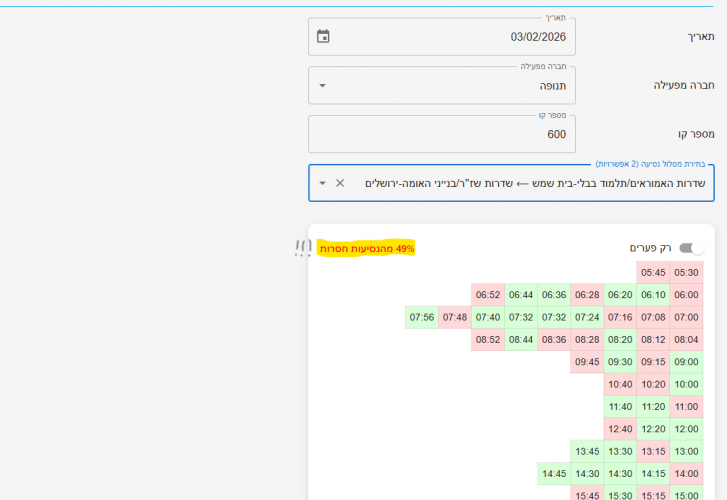The width and height of the screenshot is (727, 500).
Task: Select the 07:48 trip cell
Action: tap(455, 317)
